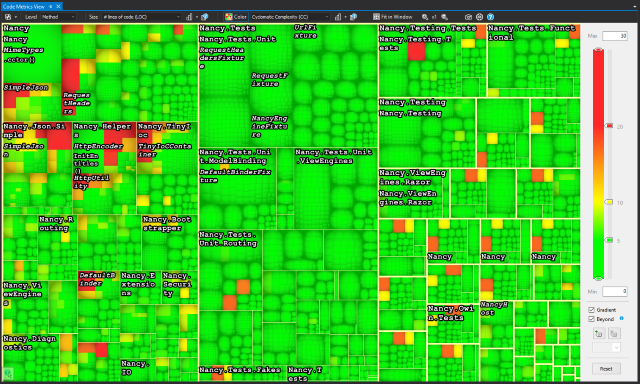Uncheck the Gradient checkbox
Image resolution: width=640 pixels, height=384 pixels.
pyautogui.click(x=591, y=310)
